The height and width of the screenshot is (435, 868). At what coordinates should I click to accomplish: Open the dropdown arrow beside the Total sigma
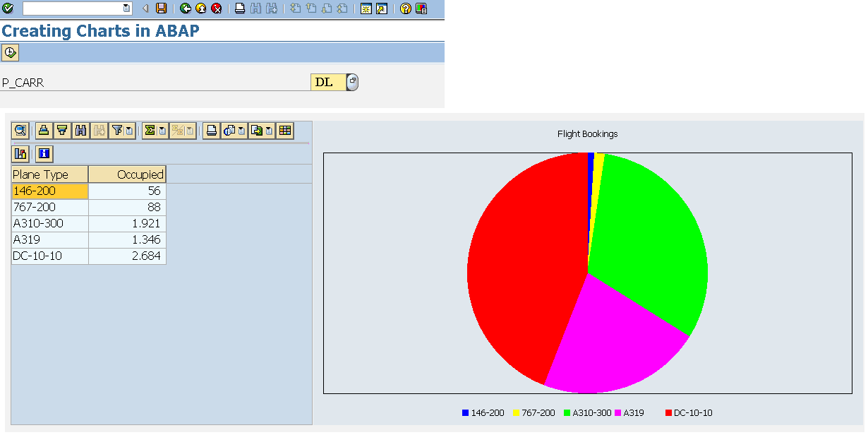162,130
